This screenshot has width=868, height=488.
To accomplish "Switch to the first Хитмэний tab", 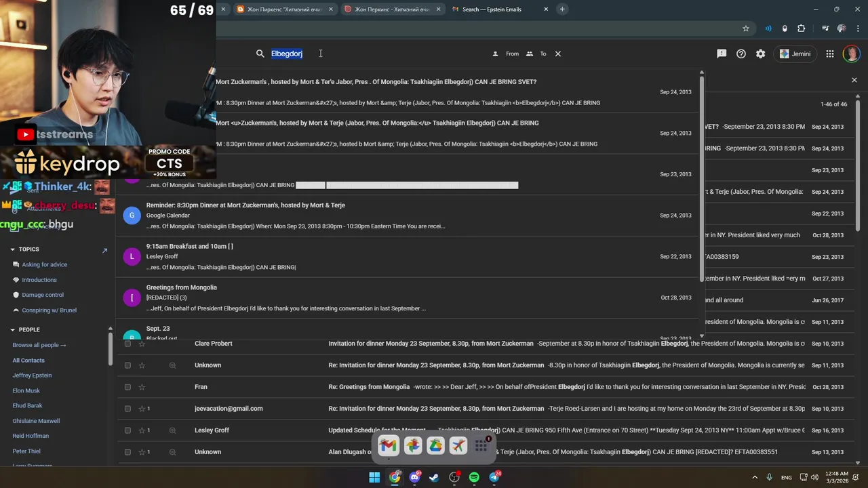I will pos(284,9).
